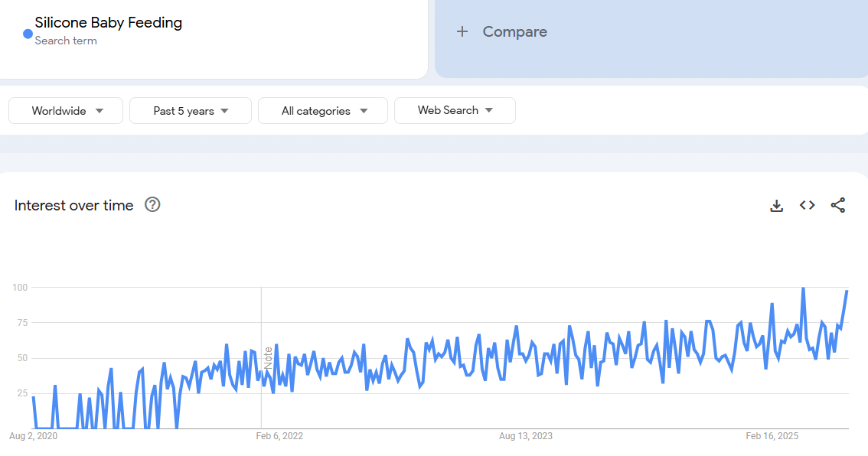The height and width of the screenshot is (456, 868).
Task: Click the highest peak of the trend line
Action: (802, 288)
